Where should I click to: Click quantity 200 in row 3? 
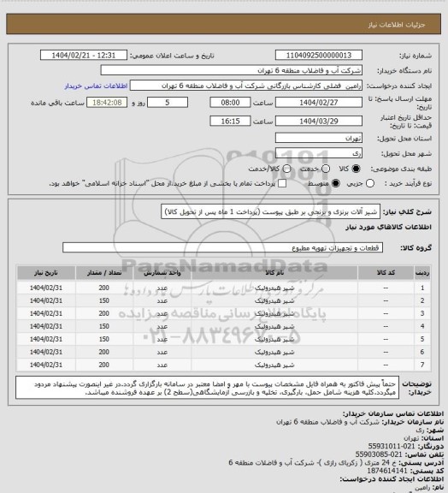click(x=104, y=314)
